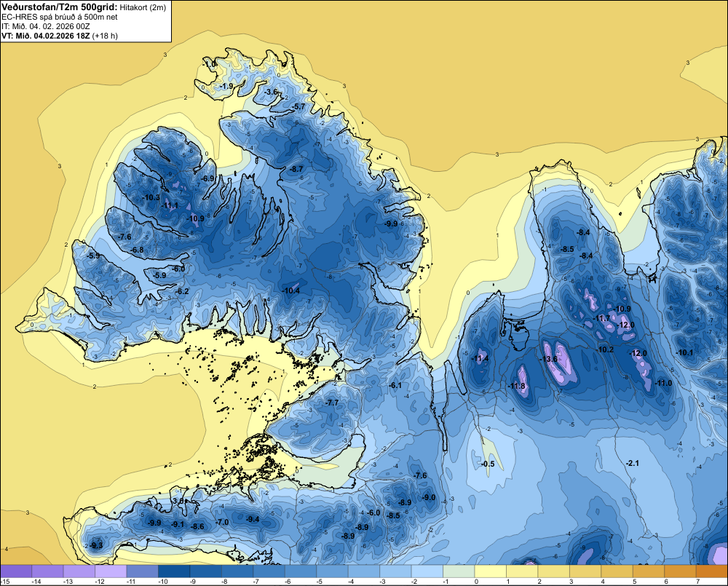Select the -8.7 temperature value
This screenshot has width=728, height=586.
pos(296,169)
